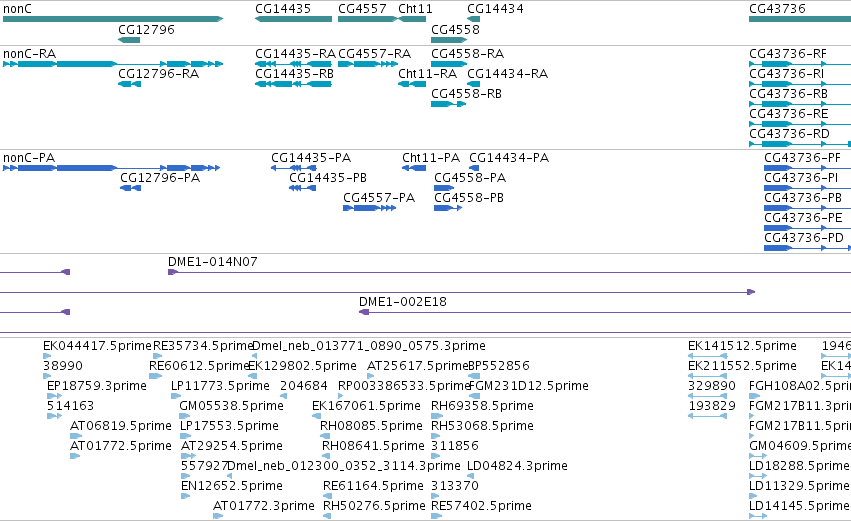Open transcript CG14434-RA label
Viewport: 851px width, 521px height.
pos(507,74)
